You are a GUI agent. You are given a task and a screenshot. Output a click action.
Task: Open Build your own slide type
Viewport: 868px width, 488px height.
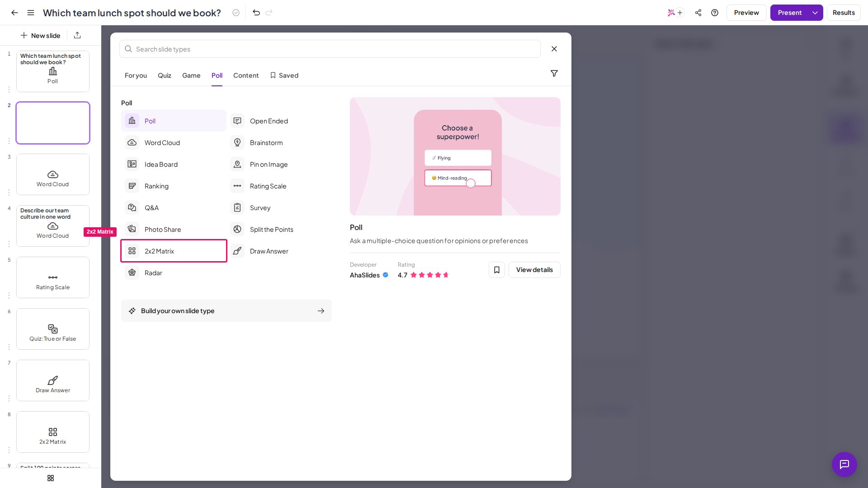pyautogui.click(x=226, y=311)
